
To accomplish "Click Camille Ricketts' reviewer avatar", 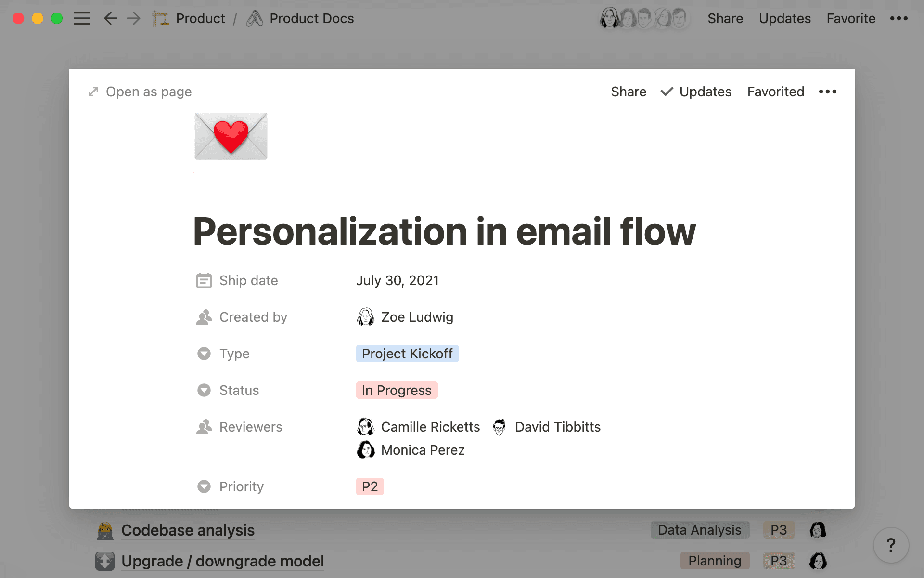I will click(366, 427).
